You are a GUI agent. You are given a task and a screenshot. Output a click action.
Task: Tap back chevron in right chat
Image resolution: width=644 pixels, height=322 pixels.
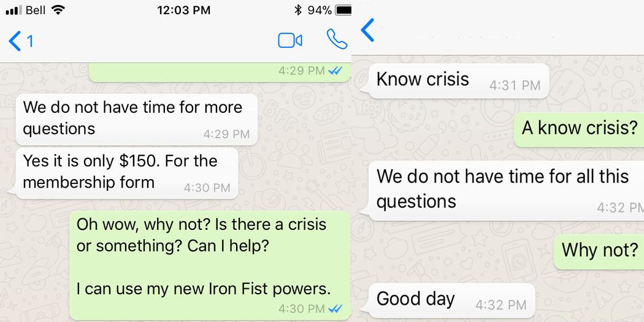367,30
